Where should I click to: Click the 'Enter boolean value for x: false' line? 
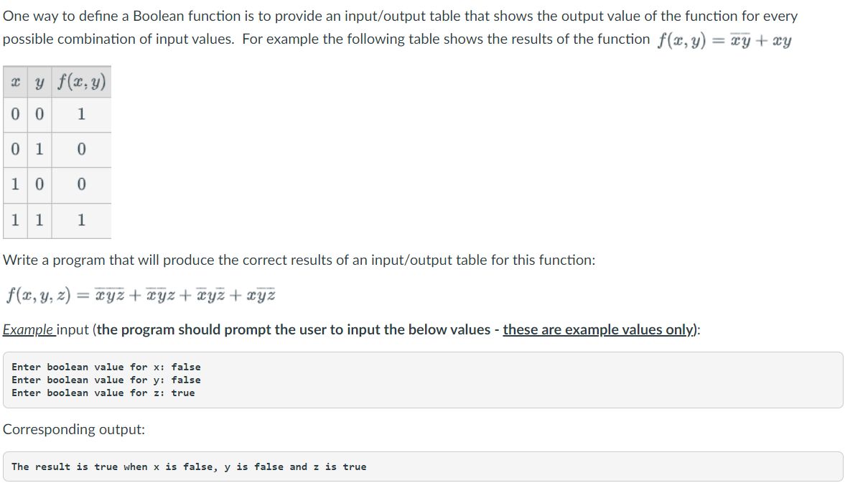click(x=106, y=367)
